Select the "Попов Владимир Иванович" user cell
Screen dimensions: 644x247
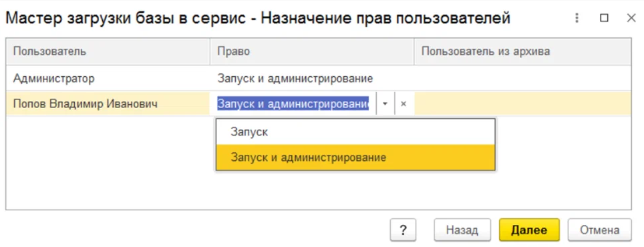point(108,103)
